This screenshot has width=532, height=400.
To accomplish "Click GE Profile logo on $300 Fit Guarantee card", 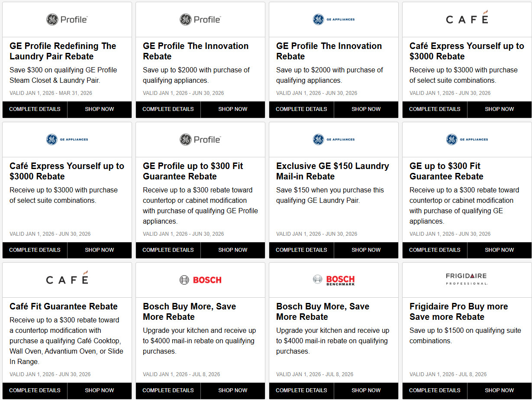I will click(x=200, y=140).
